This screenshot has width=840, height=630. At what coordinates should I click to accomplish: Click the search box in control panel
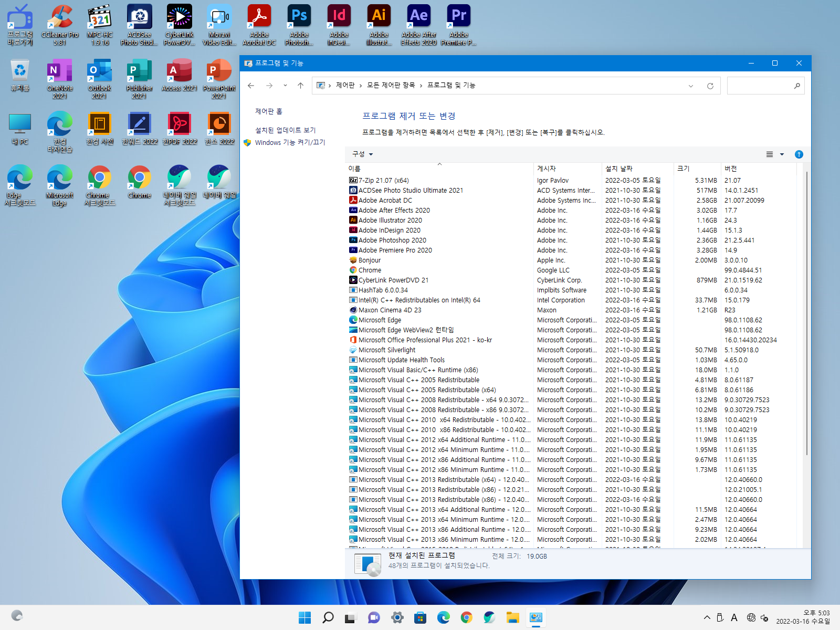click(765, 86)
